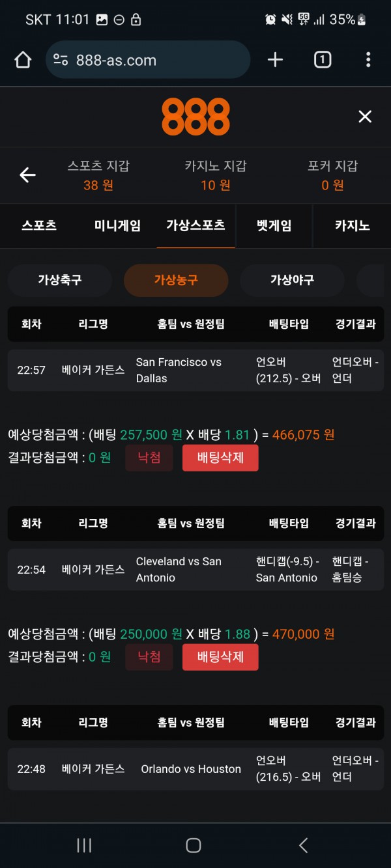
Task: Go back using the left arrow icon
Action: (27, 175)
